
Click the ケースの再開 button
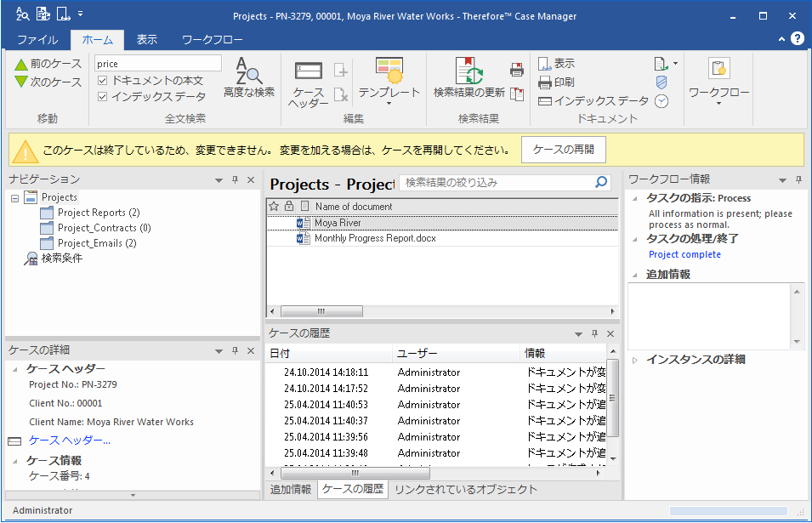(x=564, y=150)
